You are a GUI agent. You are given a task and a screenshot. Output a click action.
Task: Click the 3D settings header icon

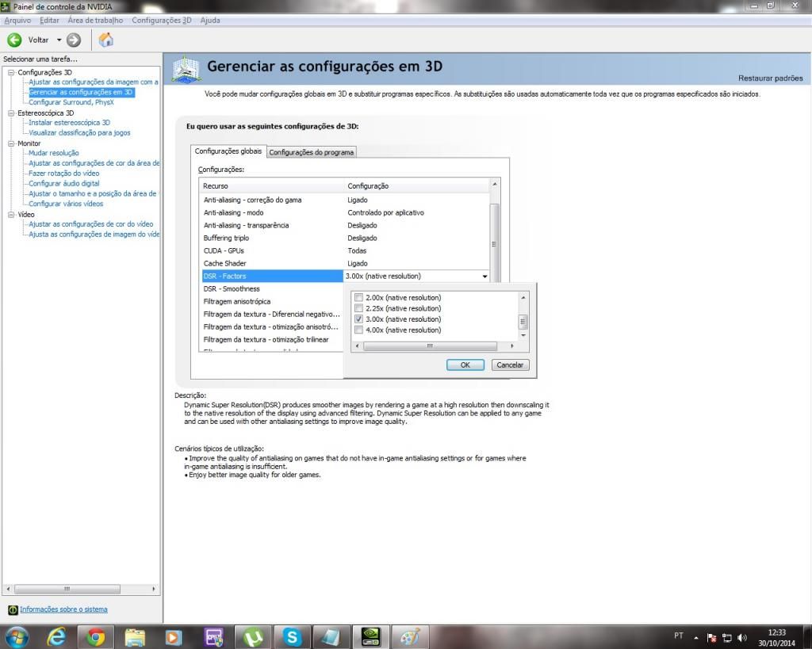click(186, 68)
